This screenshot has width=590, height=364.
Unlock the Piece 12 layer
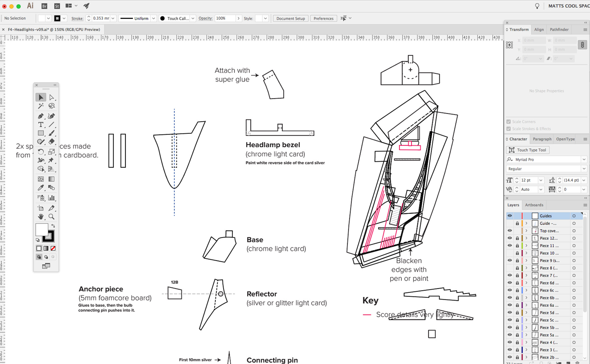tap(517, 238)
